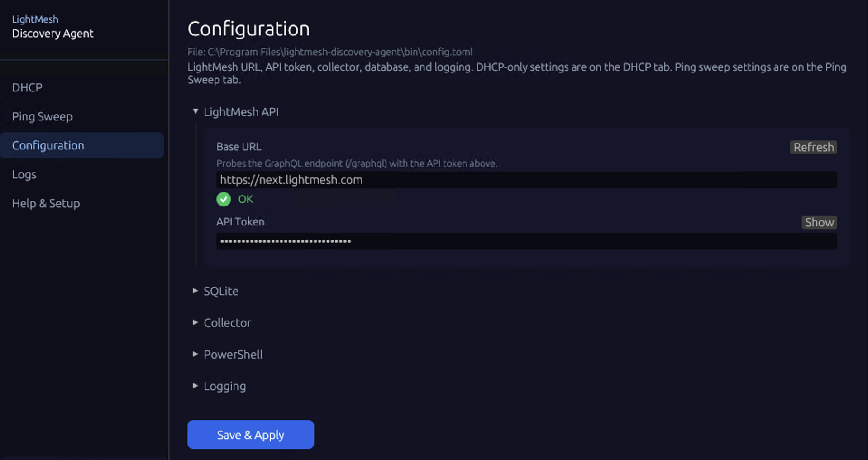This screenshot has height=460, width=868.
Task: Click the API Token label
Action: coord(240,222)
